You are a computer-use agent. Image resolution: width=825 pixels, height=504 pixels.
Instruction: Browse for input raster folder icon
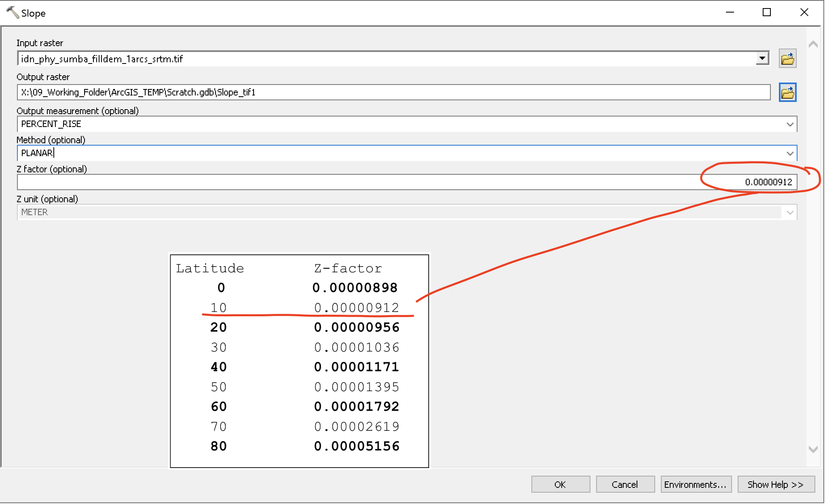(787, 59)
